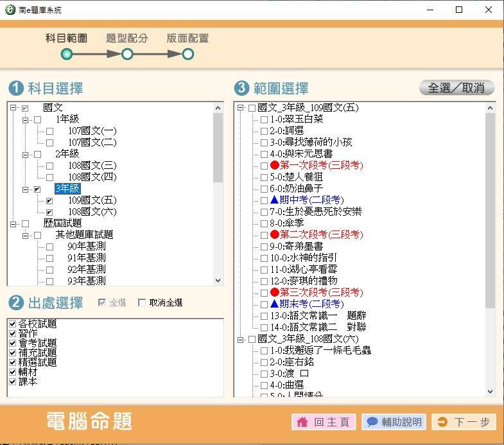Collapse the 1年級 tree node

26,120
